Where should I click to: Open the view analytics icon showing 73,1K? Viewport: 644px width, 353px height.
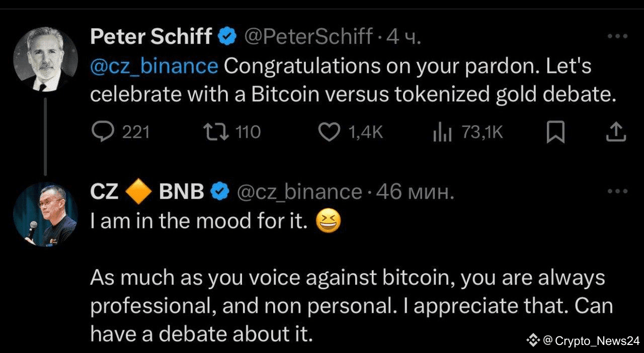coord(442,133)
